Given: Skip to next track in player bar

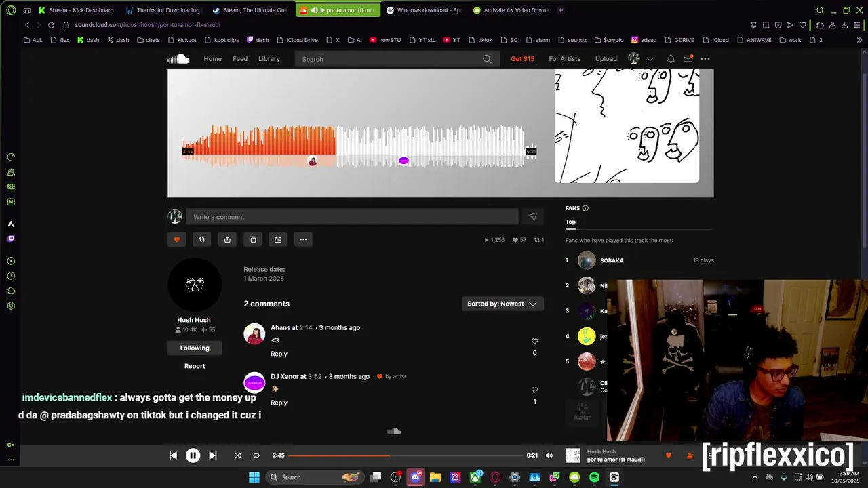Looking at the screenshot, I should [x=212, y=455].
